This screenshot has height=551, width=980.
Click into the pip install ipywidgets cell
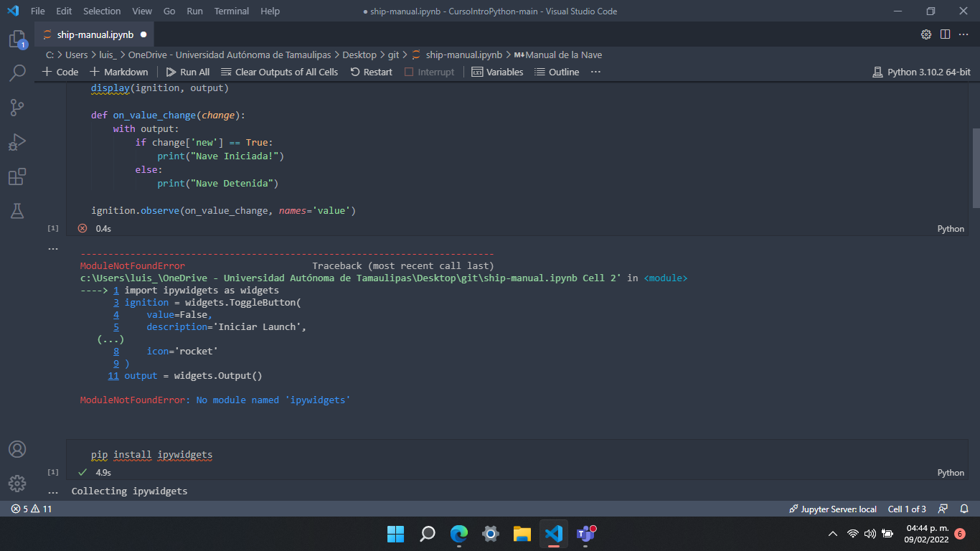tap(518, 454)
